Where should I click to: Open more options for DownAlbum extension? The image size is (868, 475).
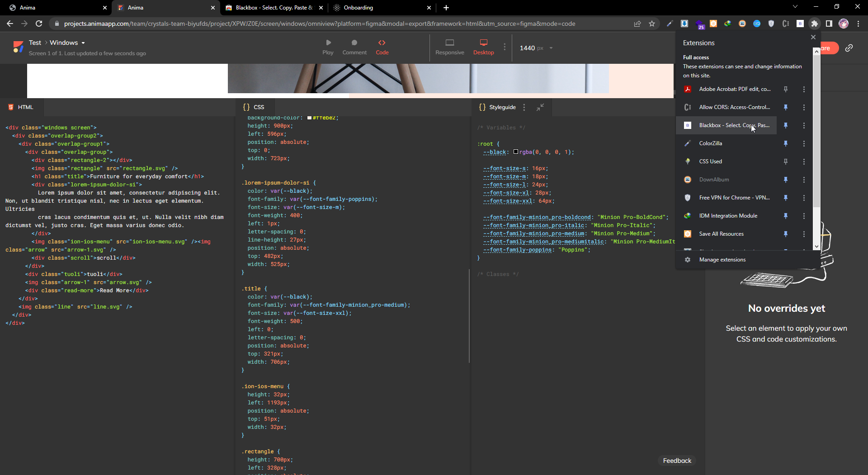pyautogui.click(x=804, y=180)
